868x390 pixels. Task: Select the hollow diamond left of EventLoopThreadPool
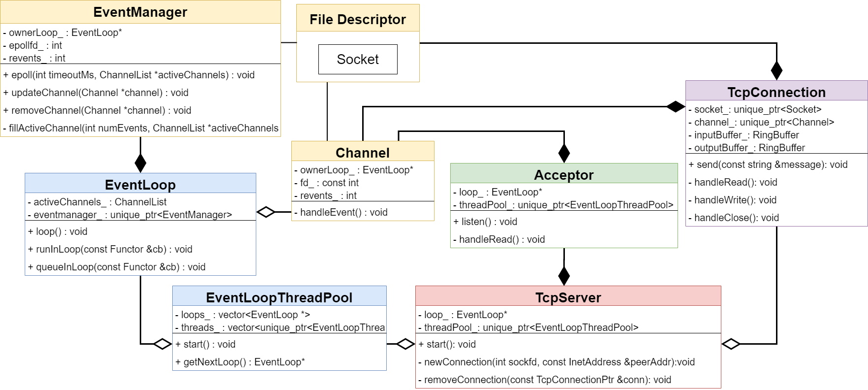[x=162, y=344]
